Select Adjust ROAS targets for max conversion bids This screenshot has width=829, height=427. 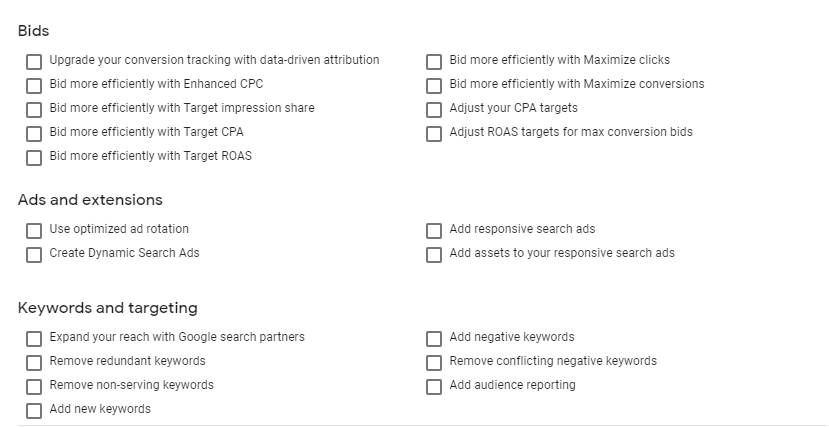click(434, 133)
